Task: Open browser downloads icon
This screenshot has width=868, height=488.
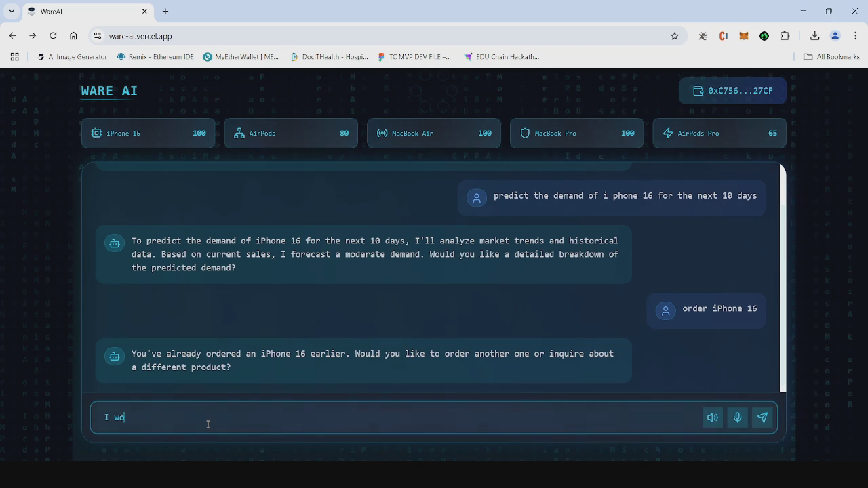Action: click(815, 36)
